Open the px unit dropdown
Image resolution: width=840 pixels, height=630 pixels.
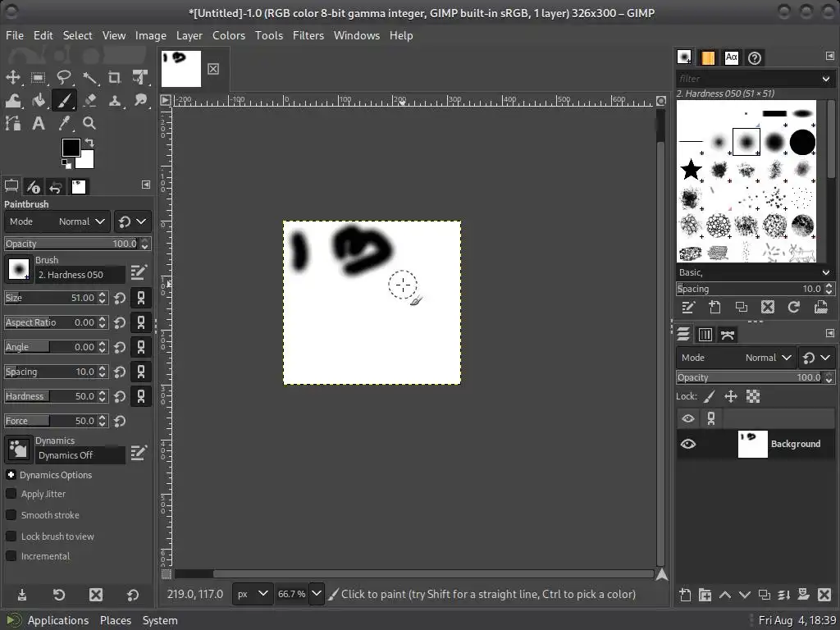click(x=253, y=594)
